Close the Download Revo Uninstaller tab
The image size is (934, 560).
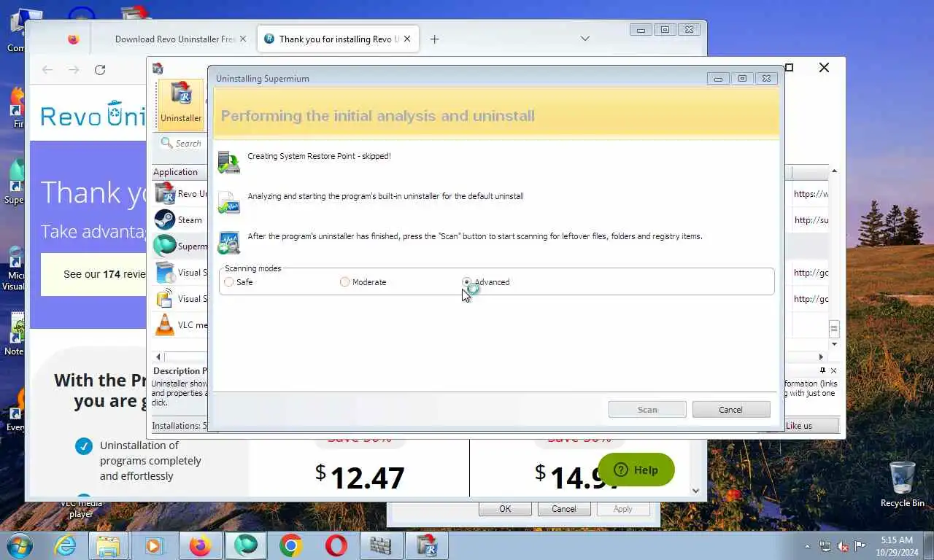click(x=243, y=39)
